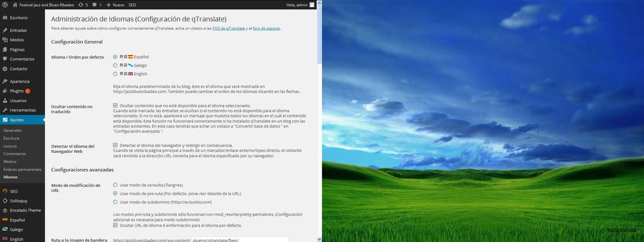Open Comentarios under Ajustes submenu
The height and width of the screenshot is (242, 644).
click(x=15, y=154)
